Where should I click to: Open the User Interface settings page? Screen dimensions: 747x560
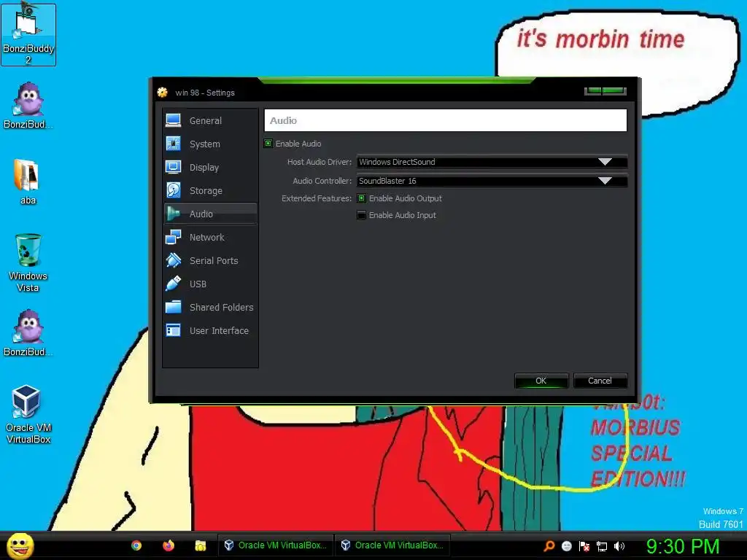tap(210, 330)
